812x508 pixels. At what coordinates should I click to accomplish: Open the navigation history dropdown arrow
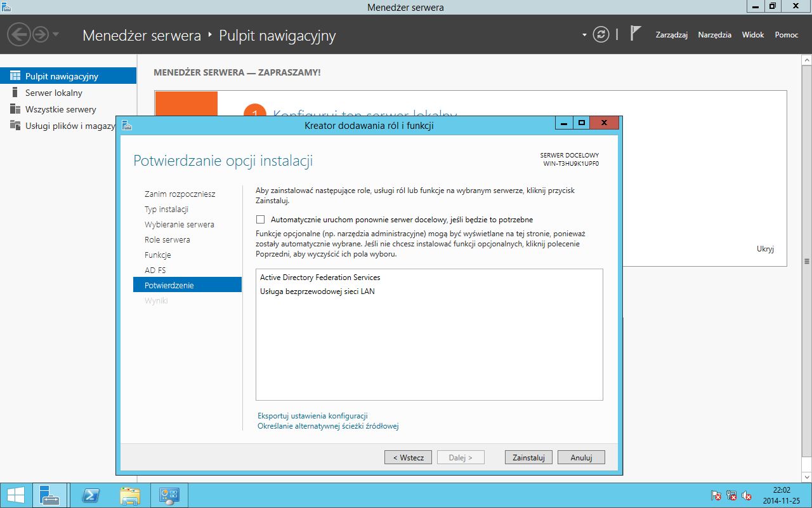(56, 34)
